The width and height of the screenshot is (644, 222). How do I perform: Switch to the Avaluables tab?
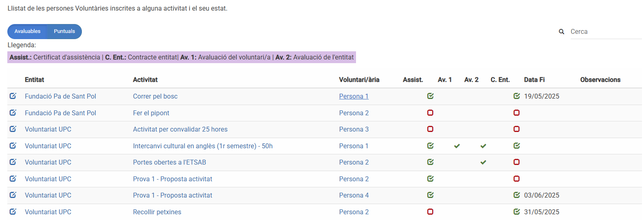click(27, 31)
